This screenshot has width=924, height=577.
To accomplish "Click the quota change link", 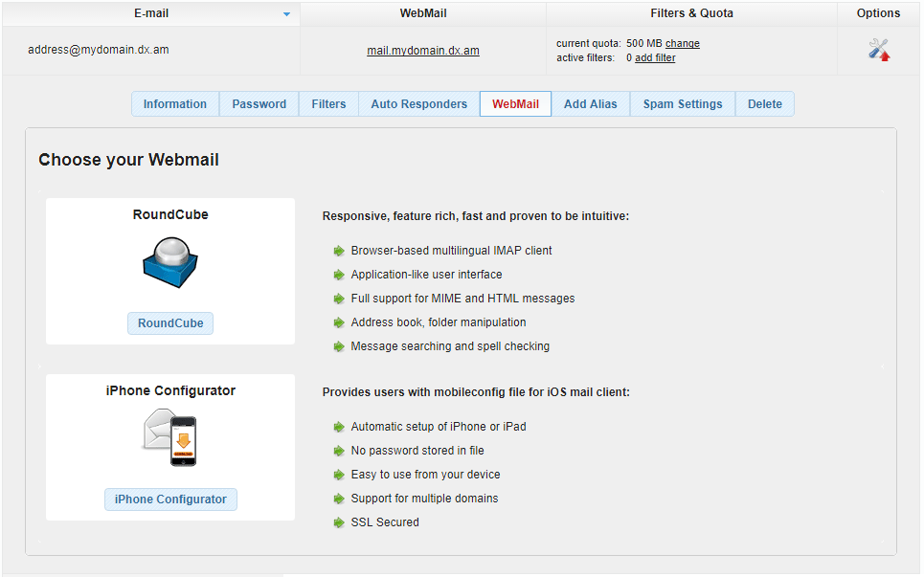I will [x=682, y=43].
